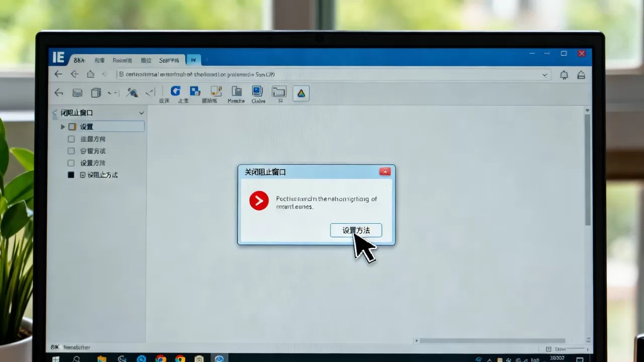Tick the sidebar checkbox whose label ends 方向
Image resolution: width=644 pixels, height=362 pixels.
click(x=71, y=139)
